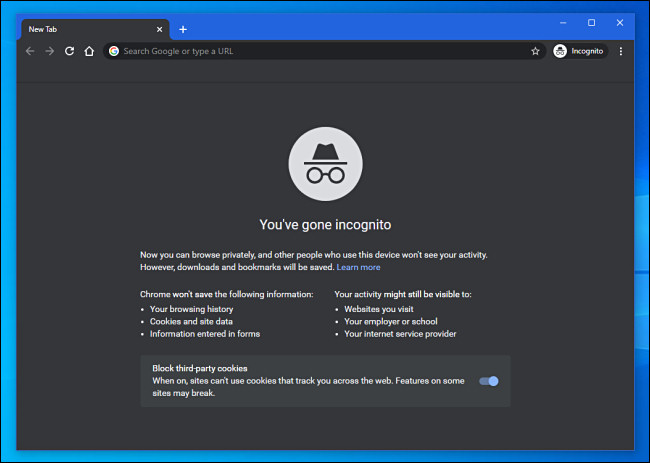Turn off the Block third-party cookies toggle
This screenshot has height=463, width=650.
pyautogui.click(x=489, y=381)
